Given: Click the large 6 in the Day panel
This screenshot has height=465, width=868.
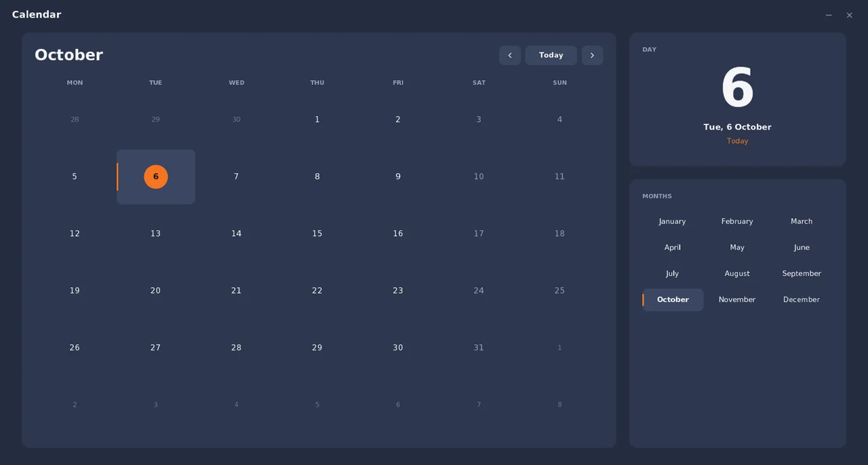Looking at the screenshot, I should click(737, 88).
